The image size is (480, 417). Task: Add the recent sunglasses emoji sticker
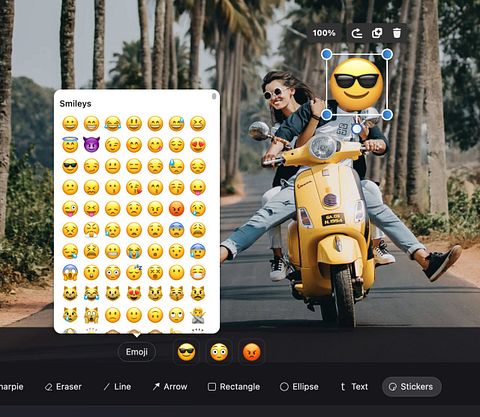[186, 352]
